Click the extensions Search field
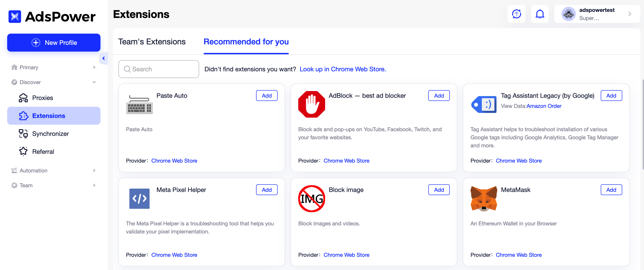 pos(159,69)
